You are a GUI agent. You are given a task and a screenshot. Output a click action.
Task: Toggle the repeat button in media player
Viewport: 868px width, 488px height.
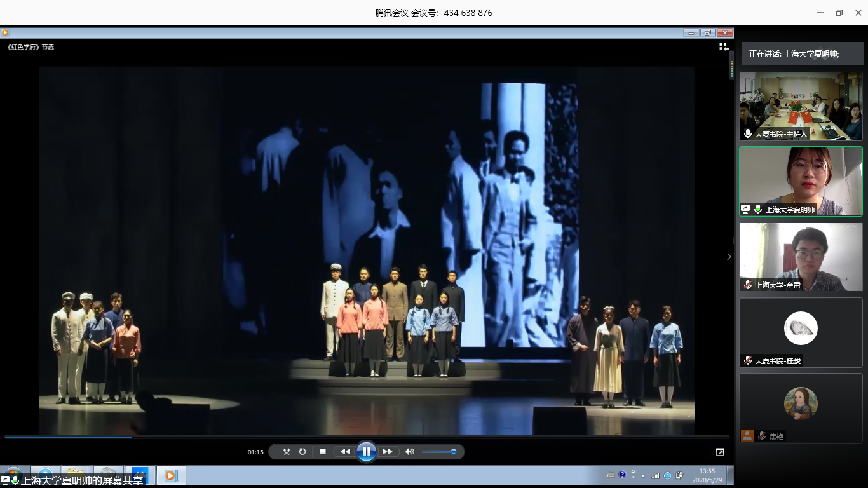(302, 452)
